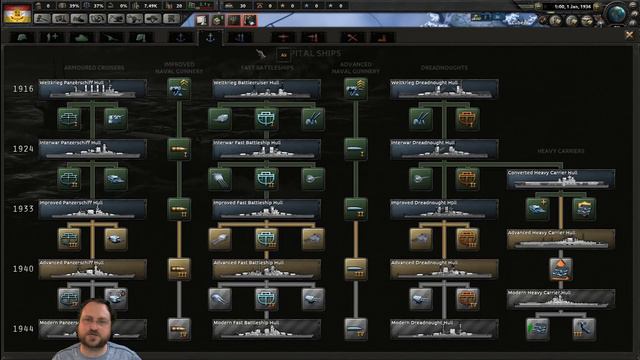
Task: Select 1933 shell icon in Advanced Naval Gunnery
Action: pos(356,209)
